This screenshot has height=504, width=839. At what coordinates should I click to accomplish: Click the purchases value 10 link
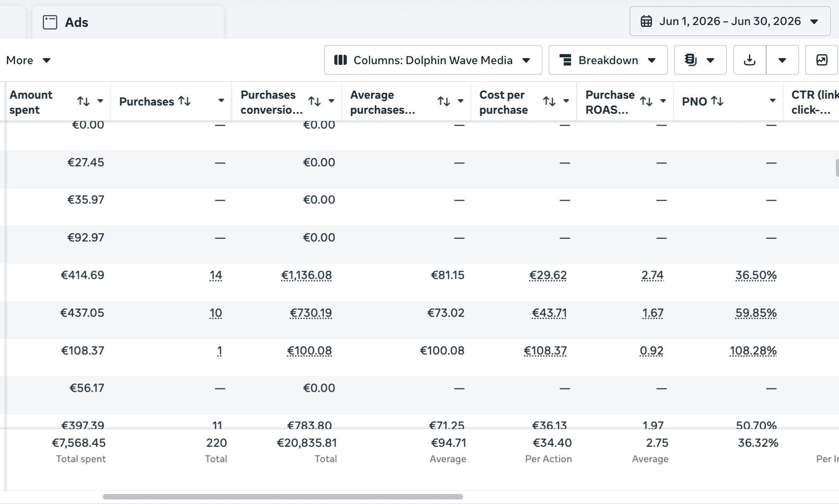216,313
